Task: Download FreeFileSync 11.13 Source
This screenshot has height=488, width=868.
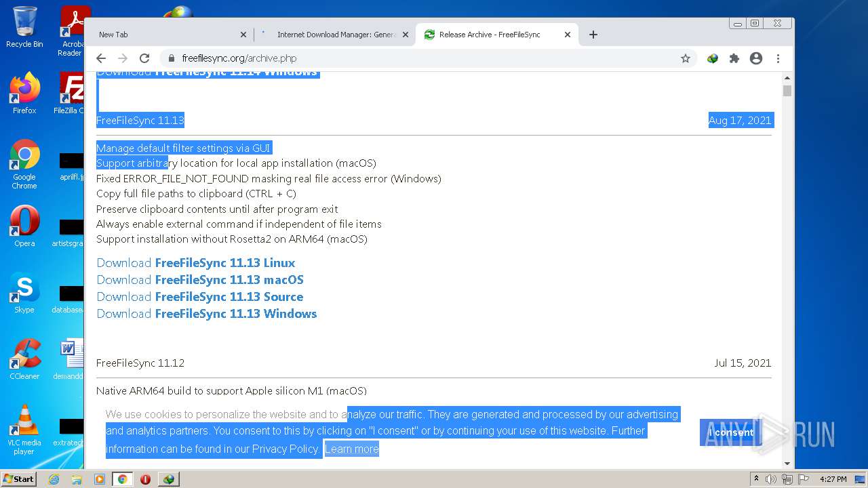Action: (x=200, y=297)
